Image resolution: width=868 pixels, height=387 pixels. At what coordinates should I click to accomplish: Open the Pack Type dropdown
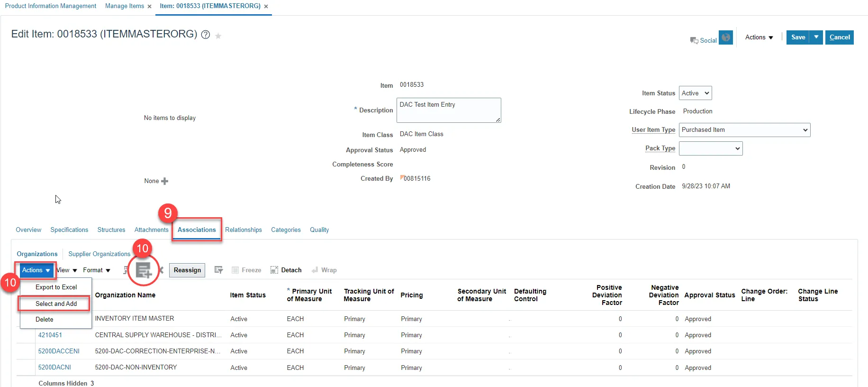(x=710, y=149)
